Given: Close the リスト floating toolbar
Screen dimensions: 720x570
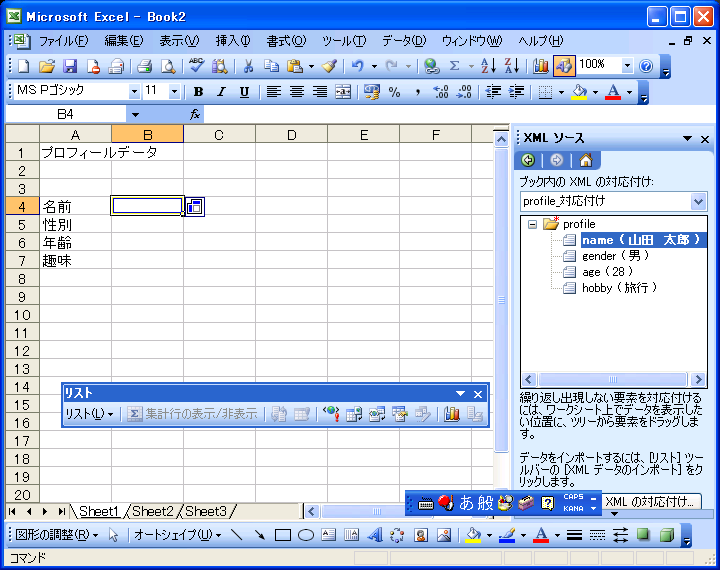Looking at the screenshot, I should [478, 394].
